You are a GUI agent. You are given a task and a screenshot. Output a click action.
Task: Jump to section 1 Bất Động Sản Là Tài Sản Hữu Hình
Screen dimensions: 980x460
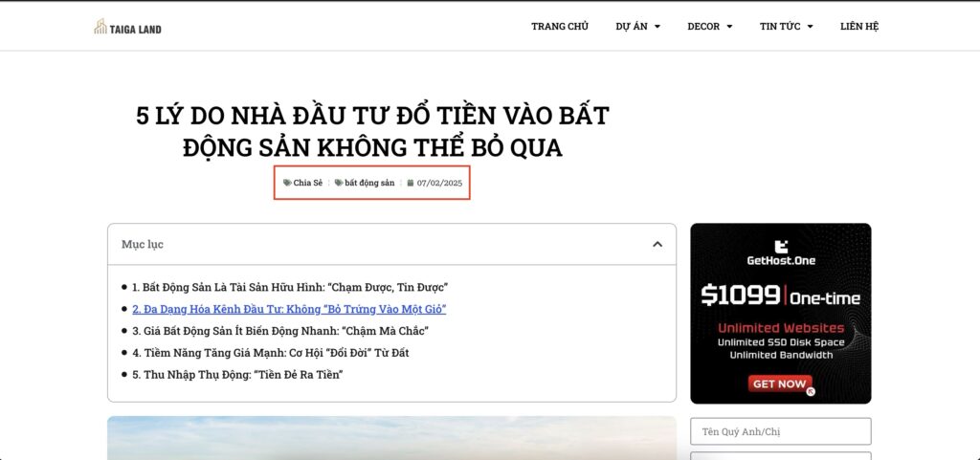[x=290, y=287]
